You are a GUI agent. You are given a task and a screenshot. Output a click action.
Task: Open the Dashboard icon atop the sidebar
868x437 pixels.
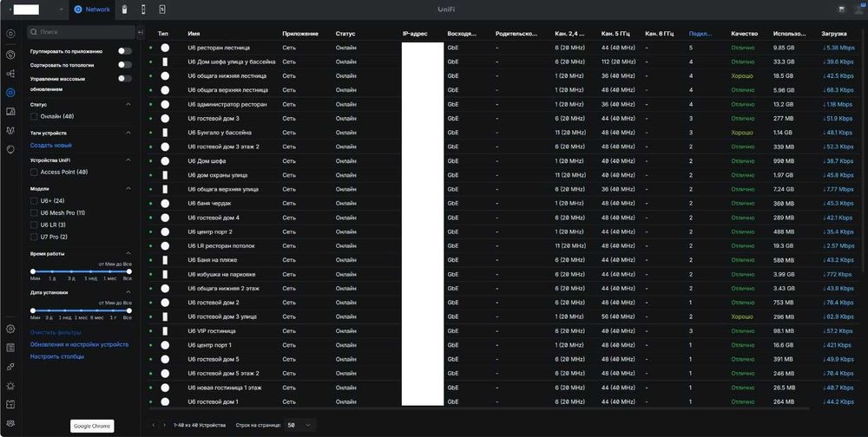[x=10, y=34]
